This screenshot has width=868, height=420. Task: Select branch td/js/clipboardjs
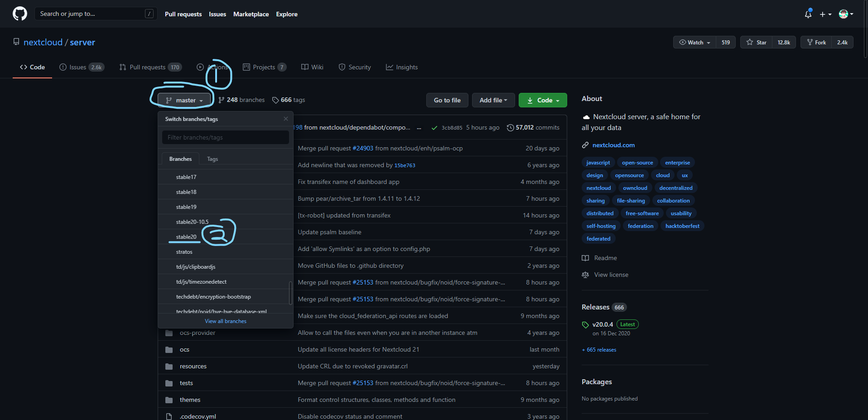tap(226, 266)
